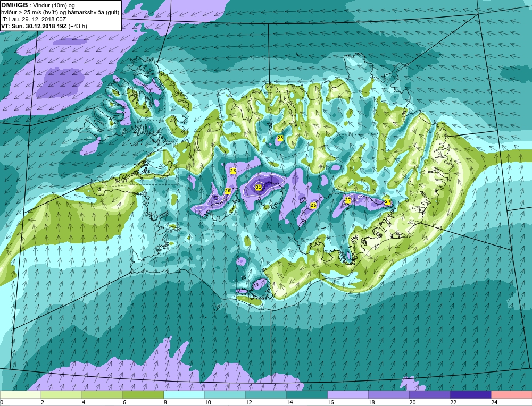Screen dimensions: 532x406
Task: Click the legend scale number 10
Action: tap(207, 402)
